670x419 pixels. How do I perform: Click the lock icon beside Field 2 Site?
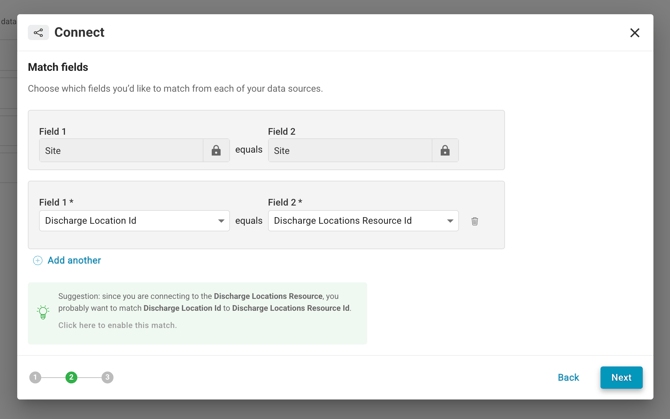pyautogui.click(x=445, y=151)
